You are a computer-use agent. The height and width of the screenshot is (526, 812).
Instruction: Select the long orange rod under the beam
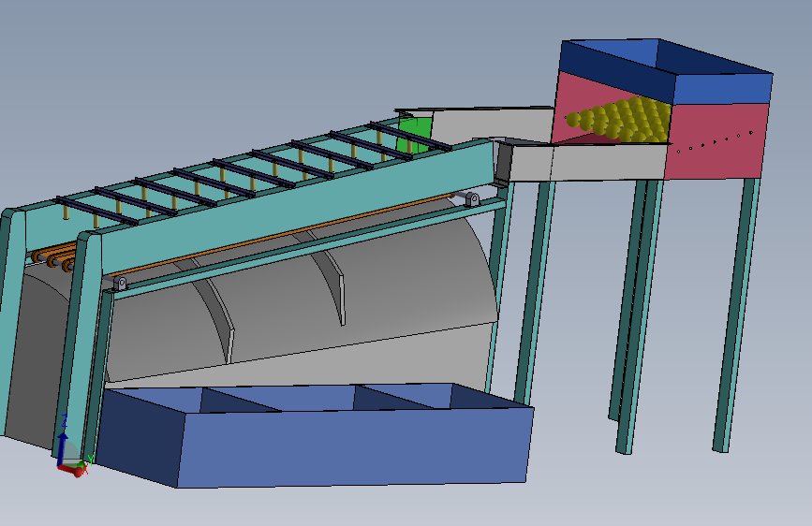tap(282, 236)
